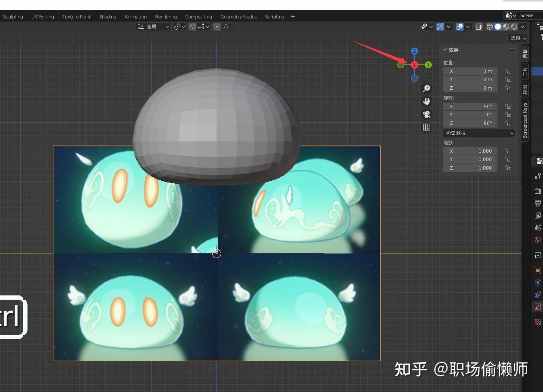This screenshot has height=392, width=543.
Task: Toggle lock for rotation Y
Action: click(508, 115)
